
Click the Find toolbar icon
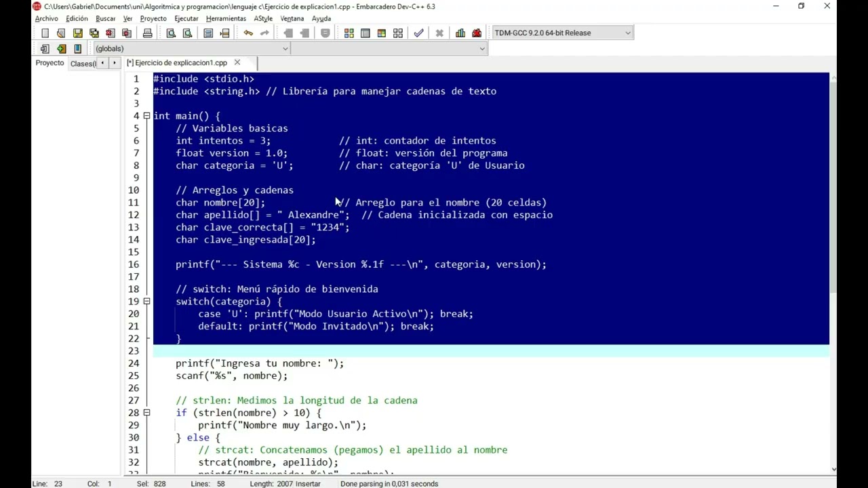(x=171, y=33)
